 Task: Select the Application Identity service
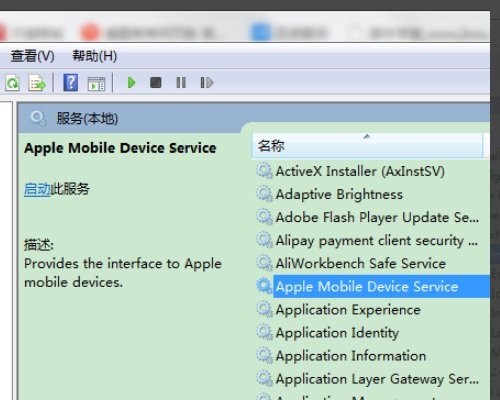tap(337, 333)
